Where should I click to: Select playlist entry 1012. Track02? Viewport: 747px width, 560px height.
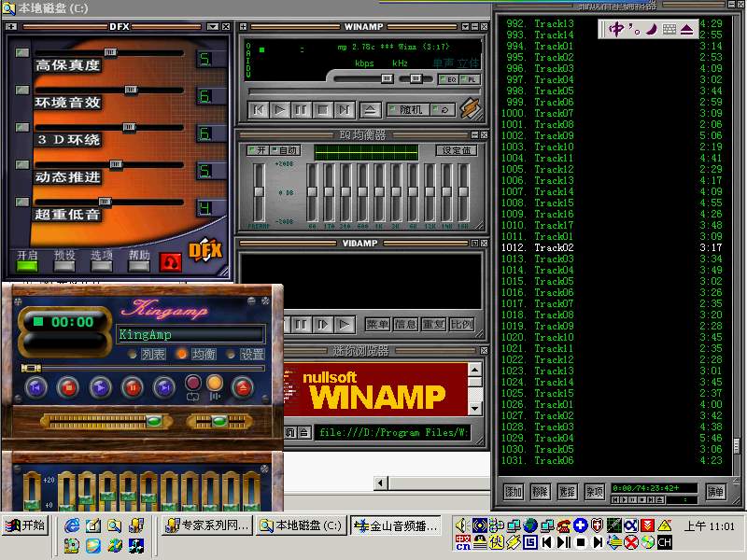tap(553, 247)
